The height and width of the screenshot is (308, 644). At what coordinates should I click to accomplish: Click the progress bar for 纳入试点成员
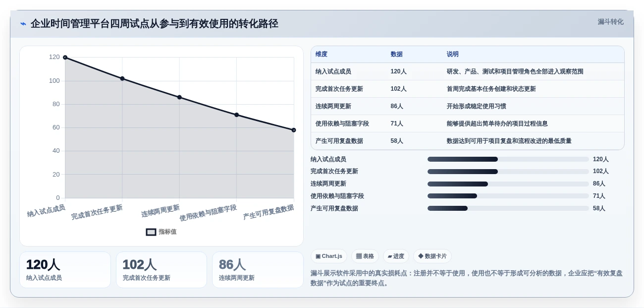(x=508, y=159)
